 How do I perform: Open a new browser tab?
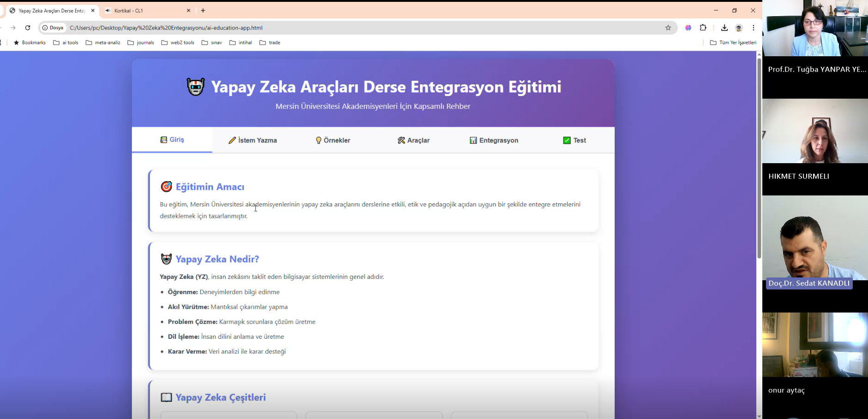pos(203,10)
